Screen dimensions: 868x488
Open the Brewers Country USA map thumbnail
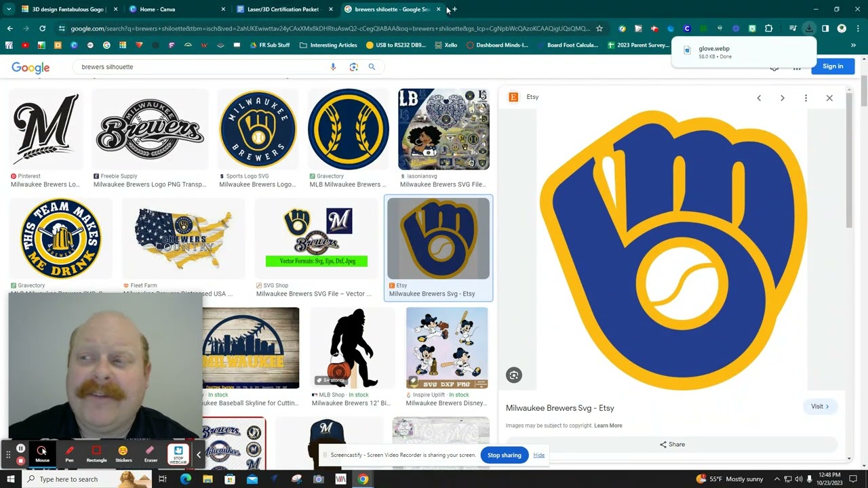[183, 239]
